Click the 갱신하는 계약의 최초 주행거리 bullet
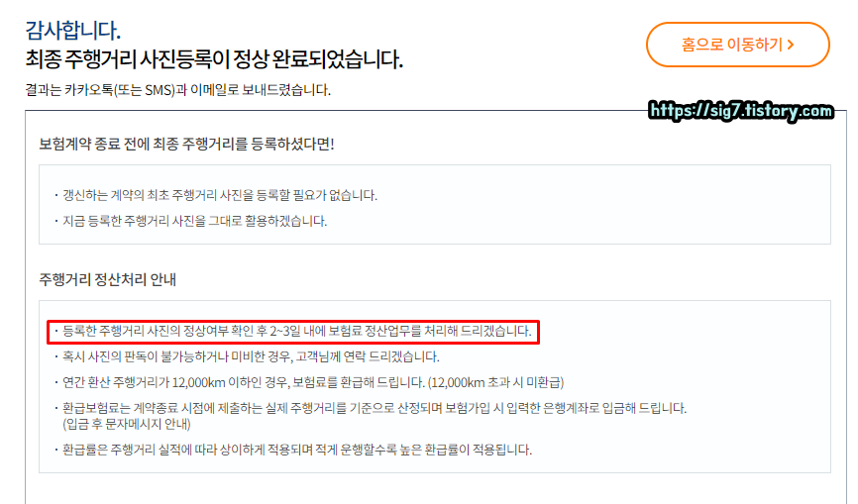The image size is (858, 504). pos(216,195)
